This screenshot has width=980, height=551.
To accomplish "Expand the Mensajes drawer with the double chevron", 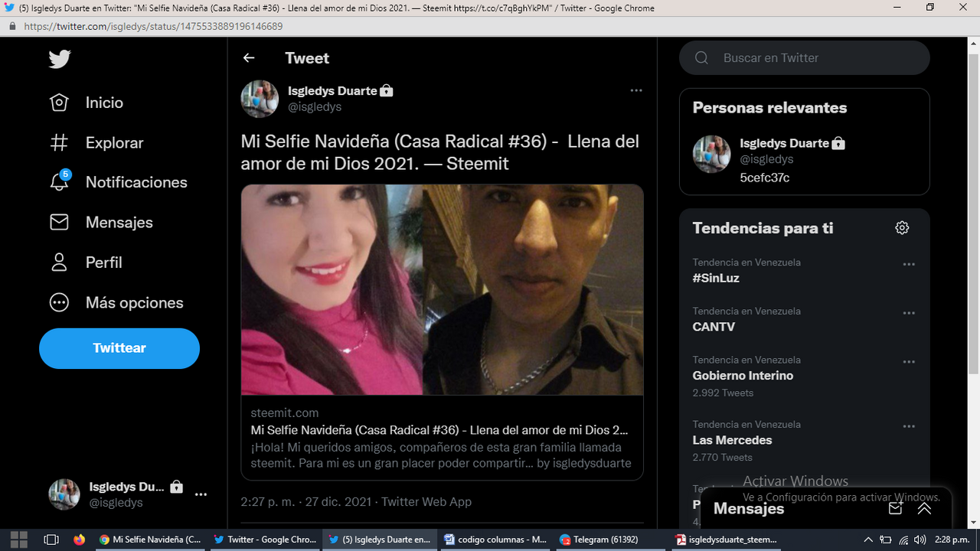I will click(x=924, y=508).
